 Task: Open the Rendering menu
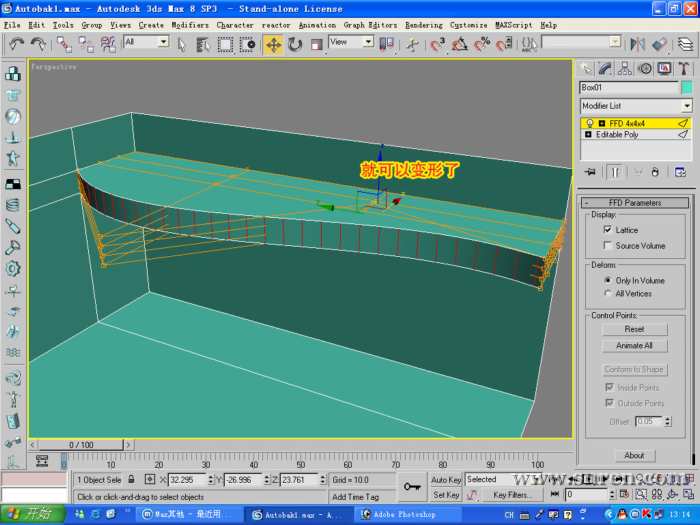tap(424, 25)
